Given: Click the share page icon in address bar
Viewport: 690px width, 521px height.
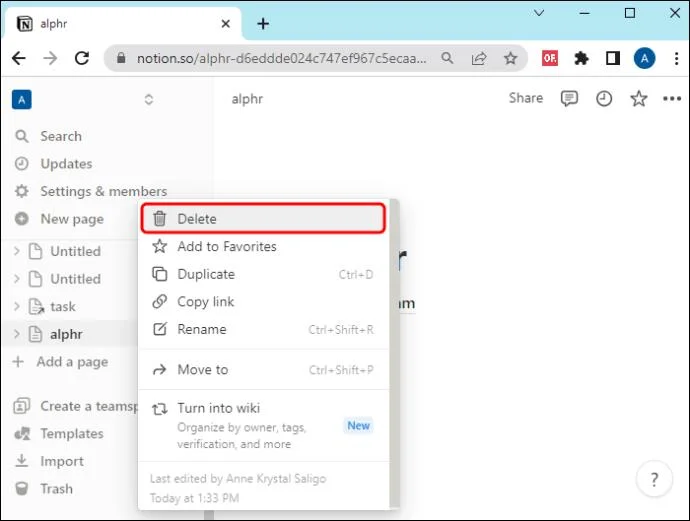Looking at the screenshot, I should pos(479,58).
